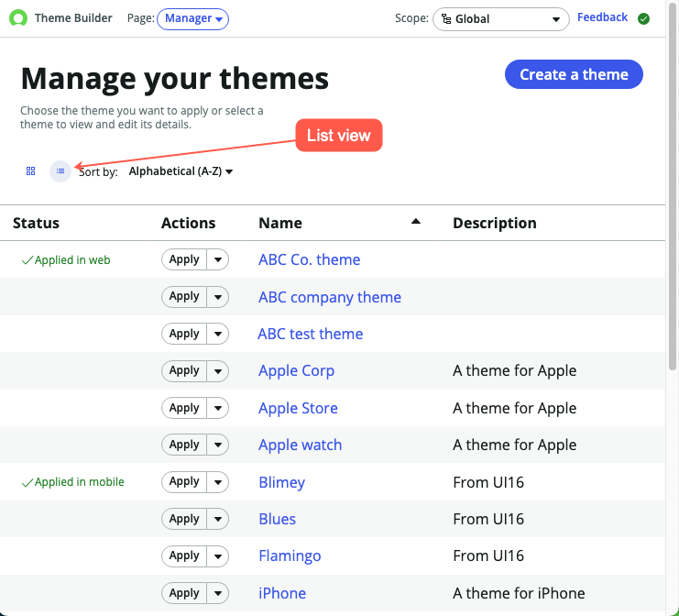This screenshot has height=616, width=679.
Task: Open the Scope Global dropdown
Action: pyautogui.click(x=500, y=19)
